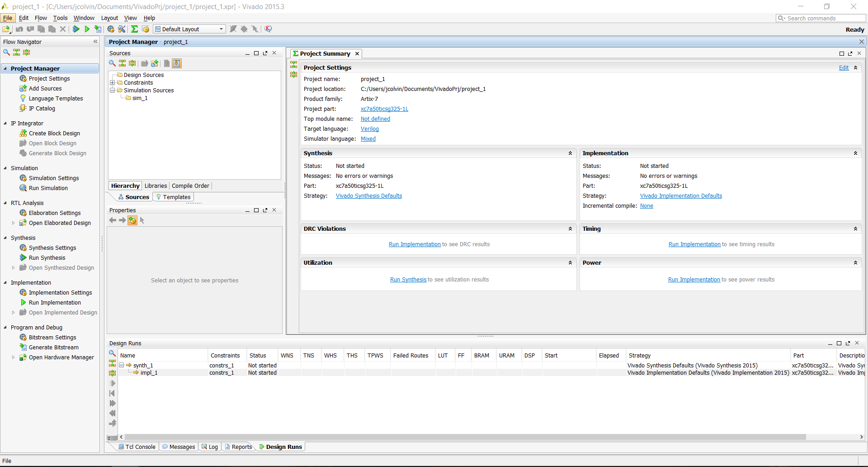This screenshot has height=467, width=868.
Task: Click the Status column header in Design Runs
Action: click(x=262, y=356)
